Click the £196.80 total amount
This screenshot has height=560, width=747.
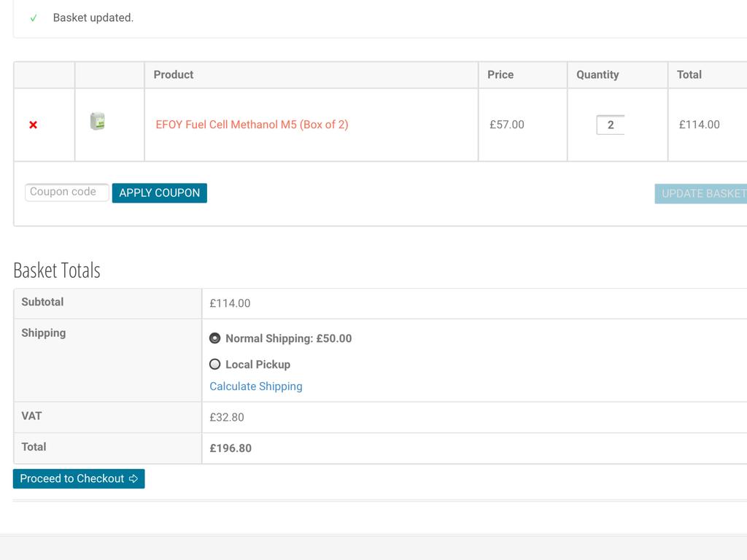coord(231,448)
